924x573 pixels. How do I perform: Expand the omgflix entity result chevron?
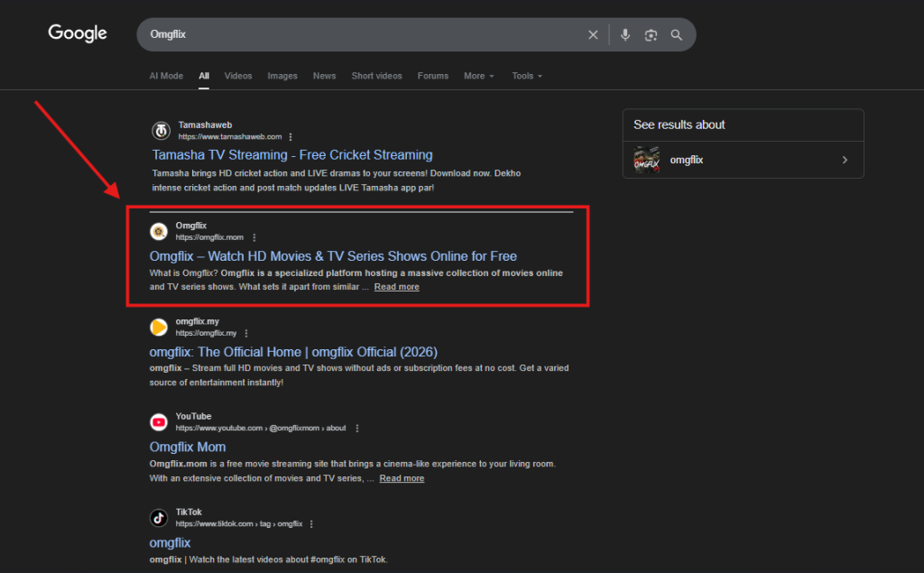[x=845, y=160]
